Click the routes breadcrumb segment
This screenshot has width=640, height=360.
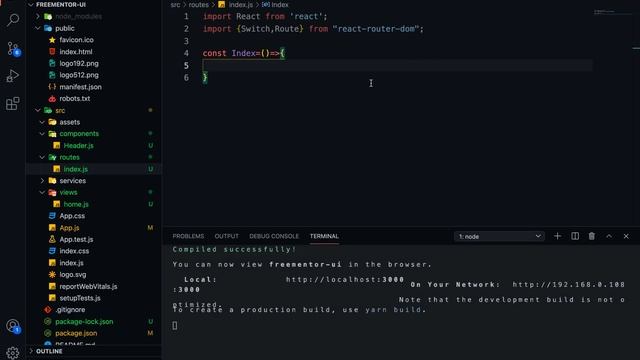point(198,5)
